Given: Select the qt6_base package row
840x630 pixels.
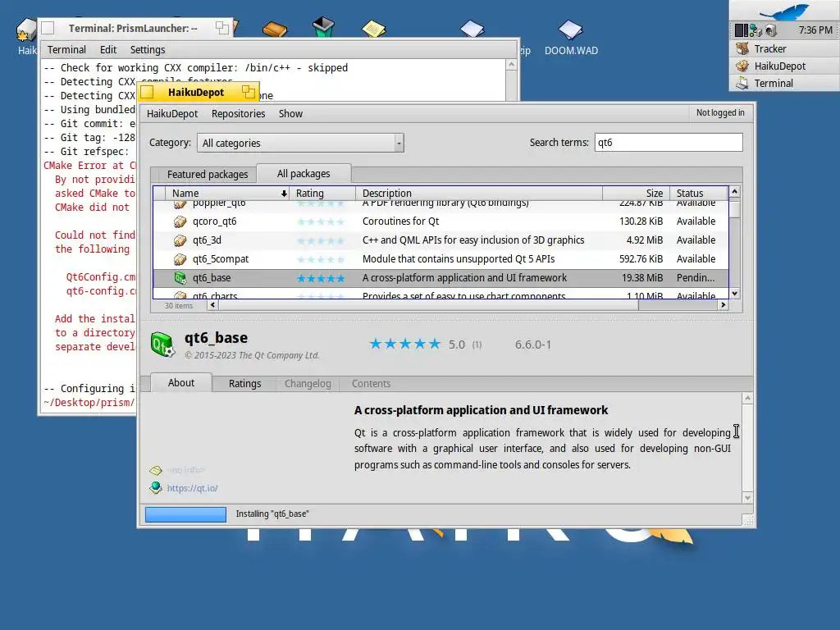Looking at the screenshot, I should (441, 278).
